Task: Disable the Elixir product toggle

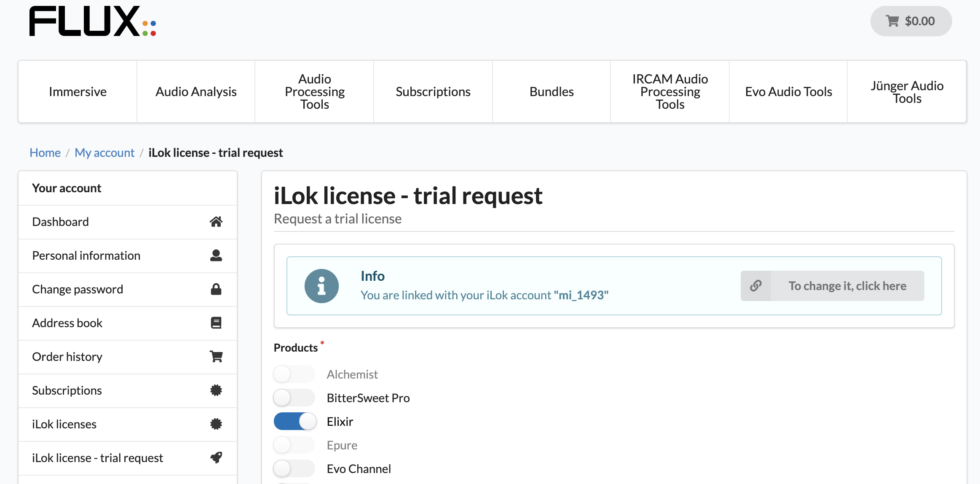Action: 295,421
